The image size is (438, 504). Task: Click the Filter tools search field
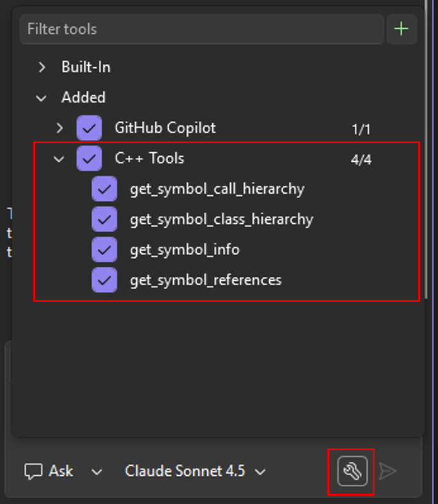click(x=201, y=29)
